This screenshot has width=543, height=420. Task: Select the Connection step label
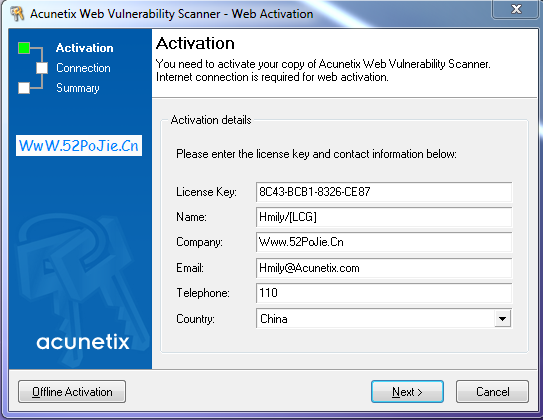pyautogui.click(x=83, y=68)
